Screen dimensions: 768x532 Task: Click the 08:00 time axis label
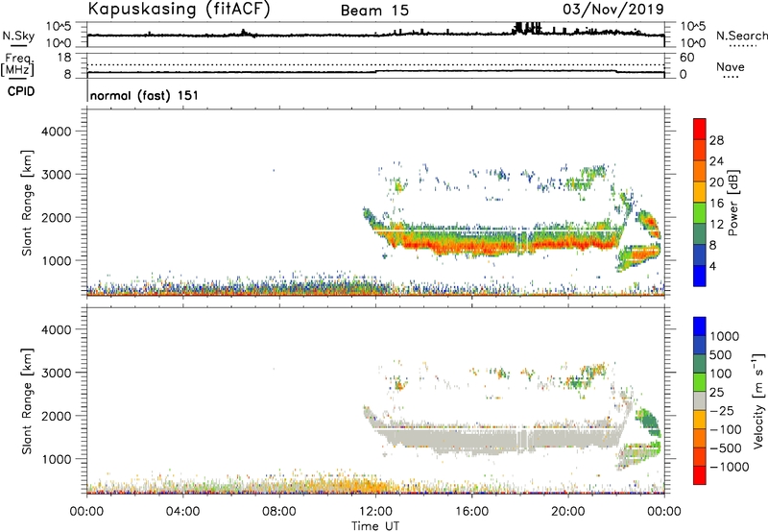[x=279, y=512]
